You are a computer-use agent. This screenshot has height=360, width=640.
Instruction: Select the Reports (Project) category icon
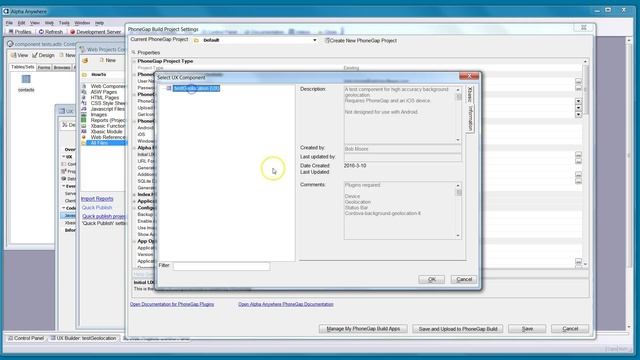(x=84, y=120)
